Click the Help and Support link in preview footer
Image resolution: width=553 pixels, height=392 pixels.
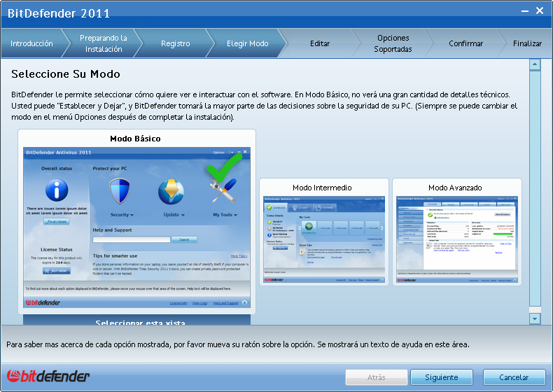(225, 303)
